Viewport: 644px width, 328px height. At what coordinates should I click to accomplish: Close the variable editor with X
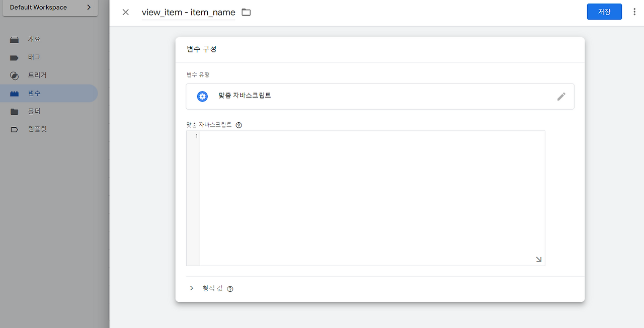(125, 12)
